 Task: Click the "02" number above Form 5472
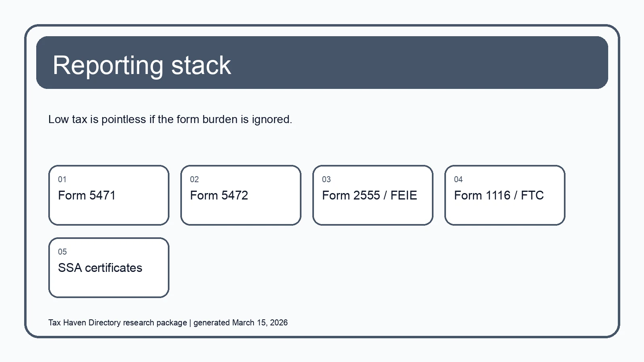point(194,179)
